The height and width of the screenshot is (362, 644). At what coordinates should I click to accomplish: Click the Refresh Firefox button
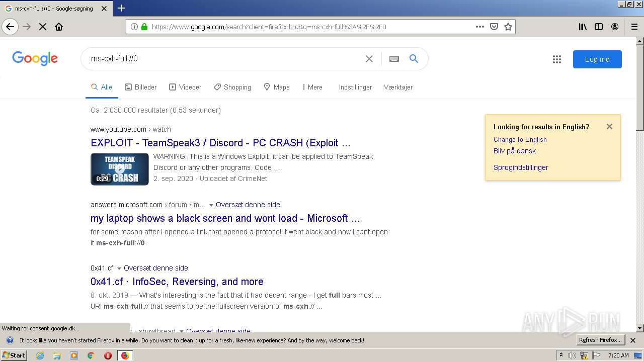(600, 340)
